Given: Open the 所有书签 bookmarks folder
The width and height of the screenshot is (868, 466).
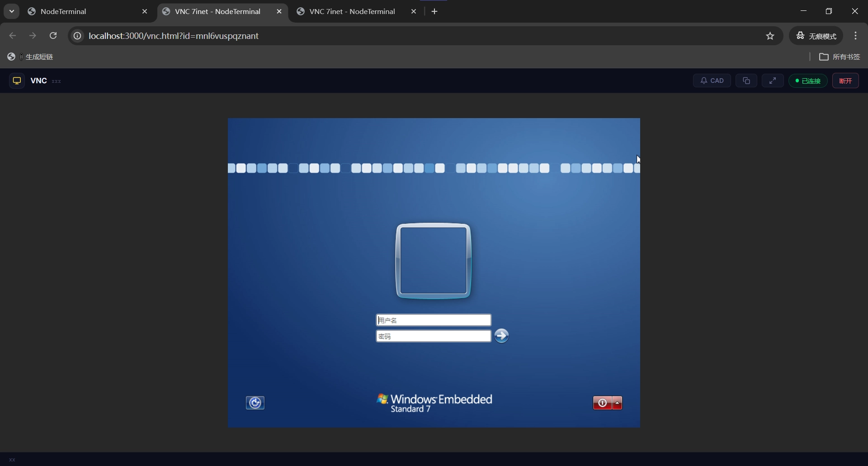Looking at the screenshot, I should [840, 57].
